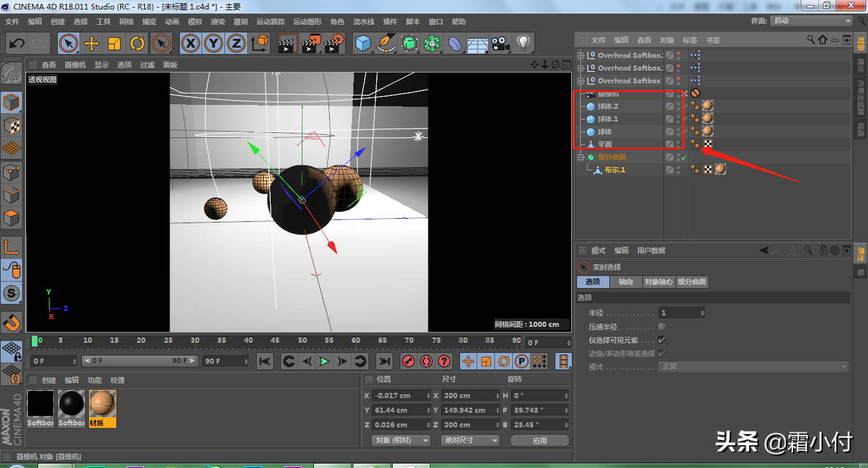
Task: Click Subdivision Surface generator icon
Action: pos(410,43)
